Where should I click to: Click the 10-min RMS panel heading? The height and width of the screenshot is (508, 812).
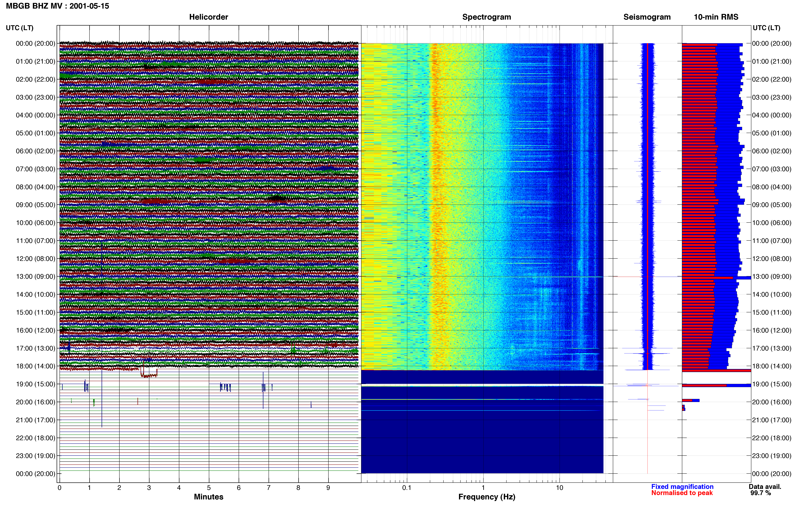[716, 17]
